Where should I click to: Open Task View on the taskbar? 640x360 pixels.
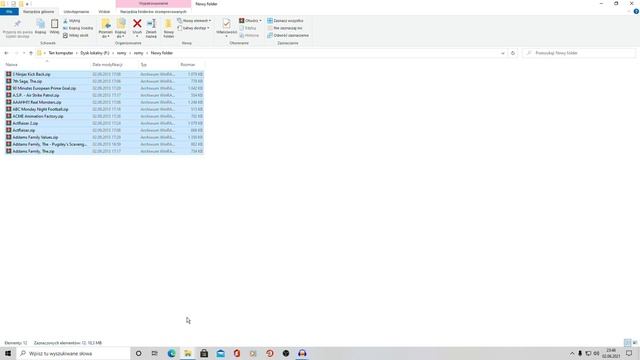[155, 353]
